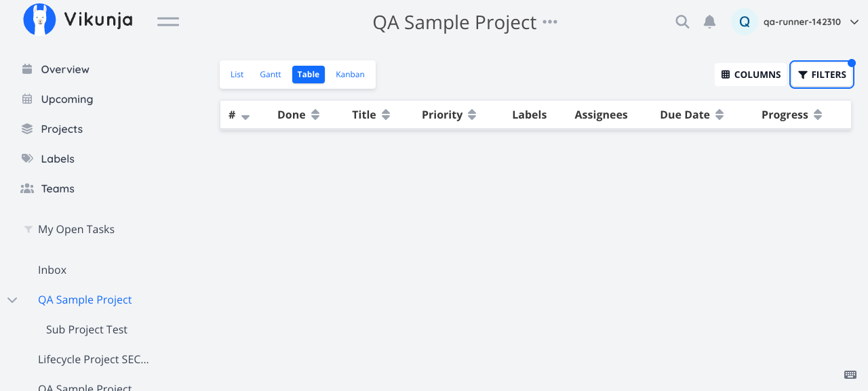Sort table by Done column

[x=315, y=115]
